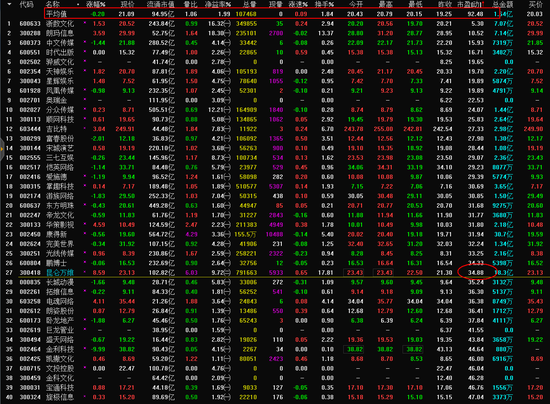Click the 换手% column header

[324, 4]
